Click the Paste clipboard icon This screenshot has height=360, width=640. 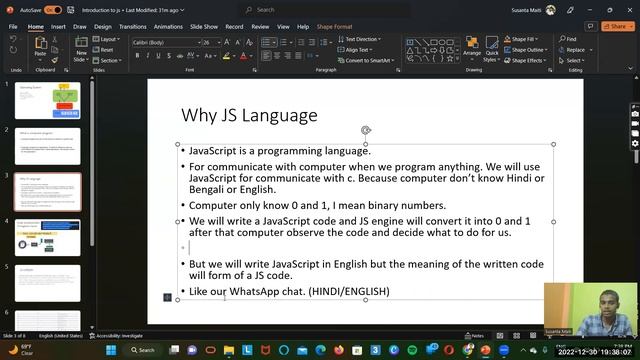40,42
